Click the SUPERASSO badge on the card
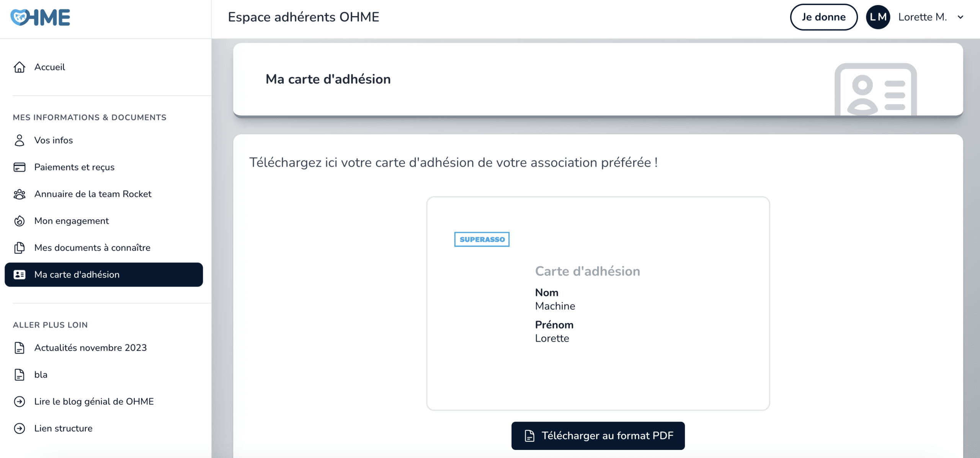Screen dimensions: 980x458 (482, 240)
